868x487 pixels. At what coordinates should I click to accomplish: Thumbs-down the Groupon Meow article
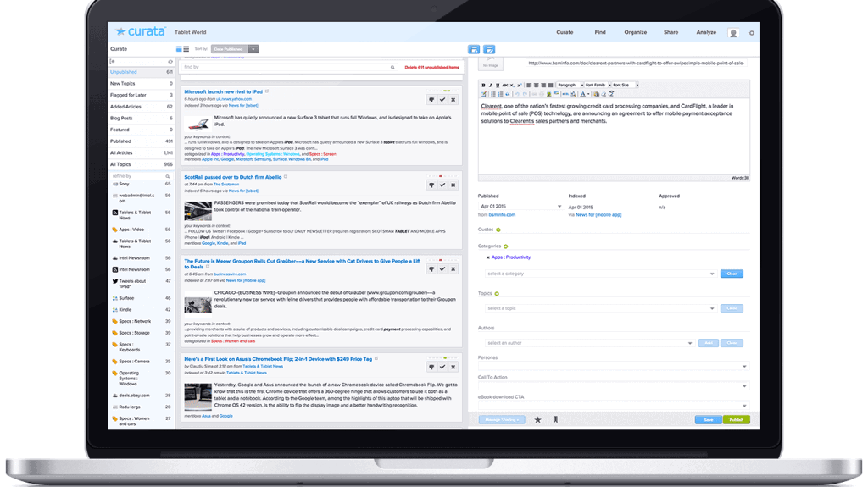pos(431,269)
